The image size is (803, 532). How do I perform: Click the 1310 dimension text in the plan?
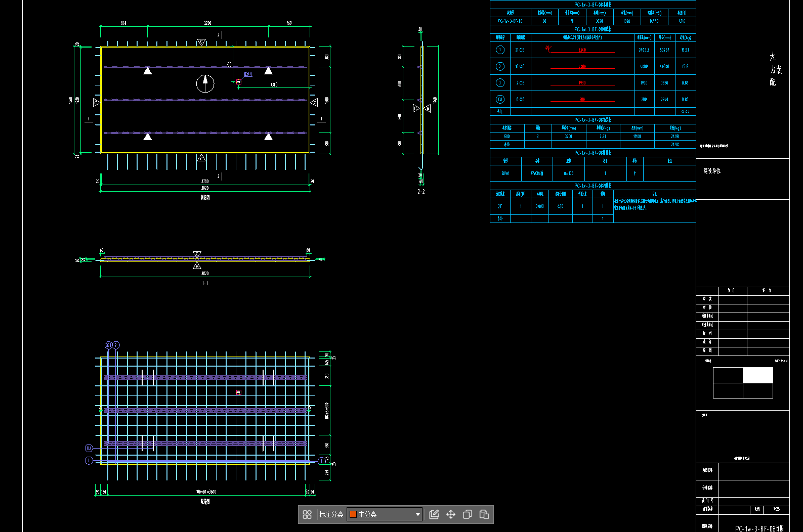(274, 84)
